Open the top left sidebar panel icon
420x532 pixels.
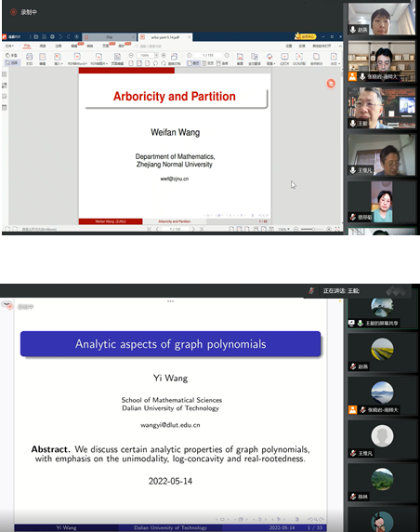pos(5,74)
